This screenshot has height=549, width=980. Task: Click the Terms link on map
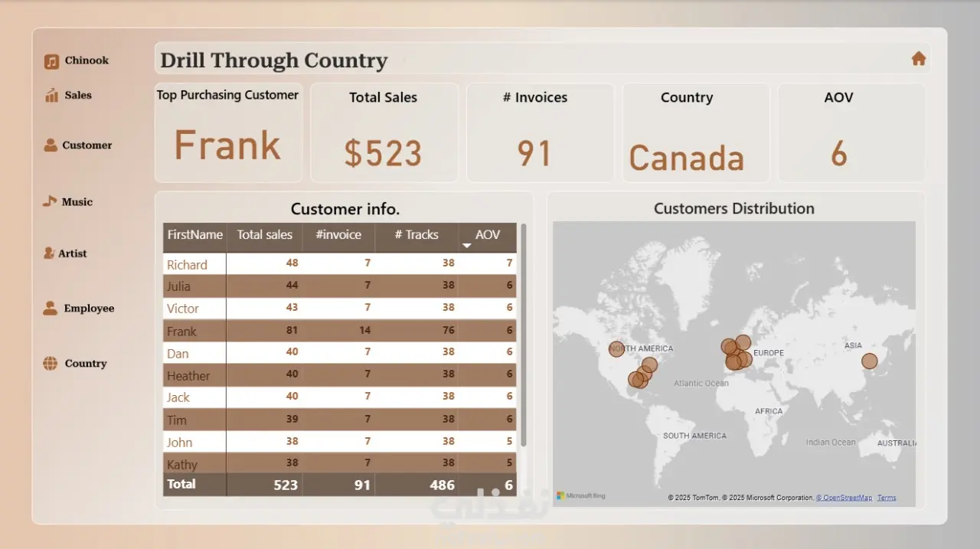point(887,498)
